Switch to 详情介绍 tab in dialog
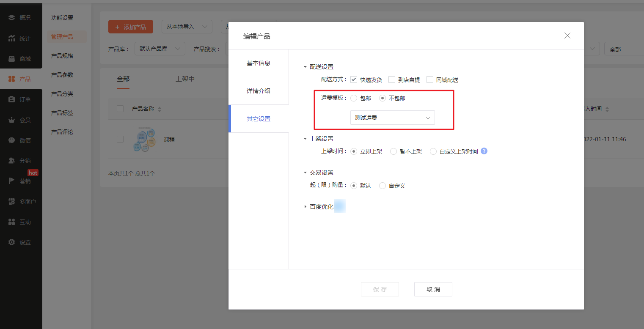The height and width of the screenshot is (329, 644). pos(259,91)
